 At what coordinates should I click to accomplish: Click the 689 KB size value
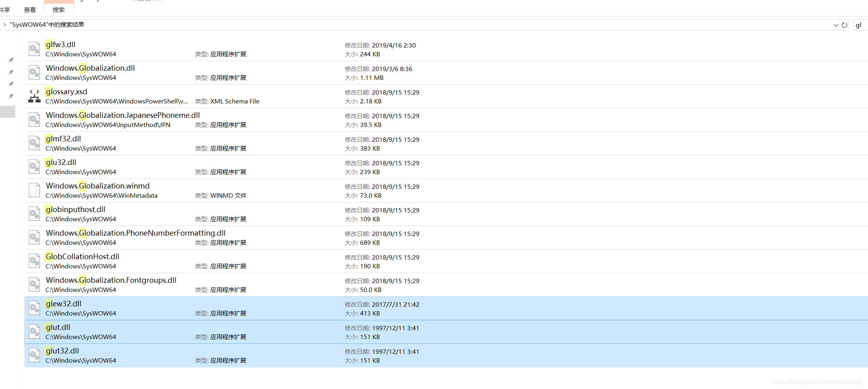(370, 243)
